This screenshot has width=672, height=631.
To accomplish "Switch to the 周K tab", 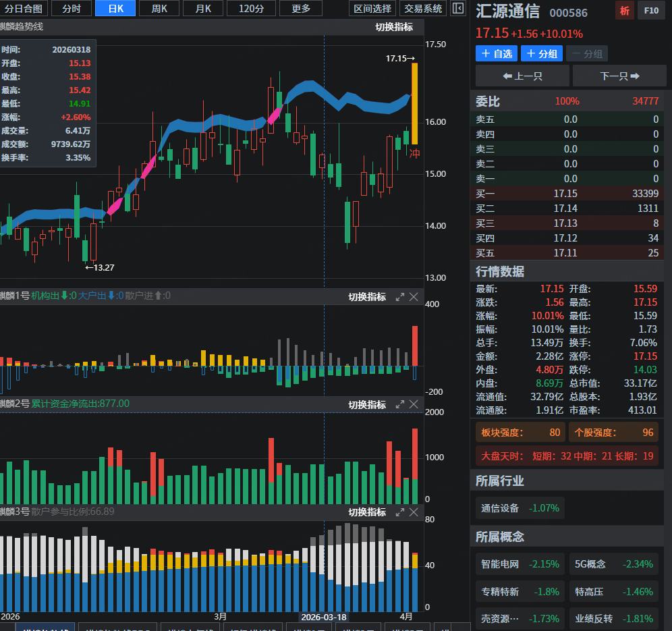I will click(160, 8).
